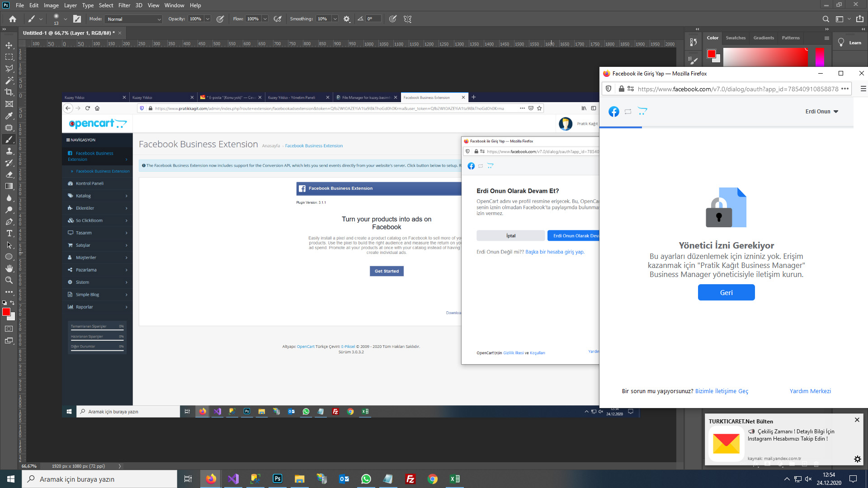Select the Horizontal Type tool
Image resolution: width=868 pixels, height=488 pixels.
tap(9, 233)
